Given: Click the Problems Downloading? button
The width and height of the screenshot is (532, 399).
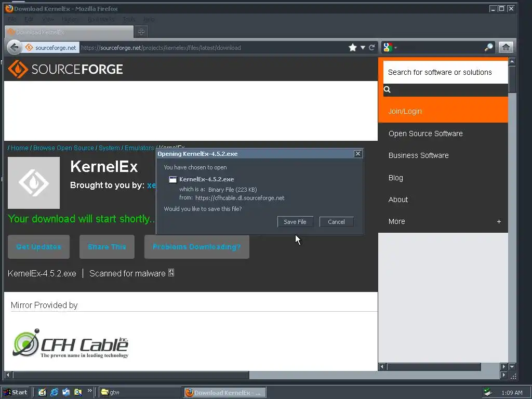Looking at the screenshot, I should (197, 247).
